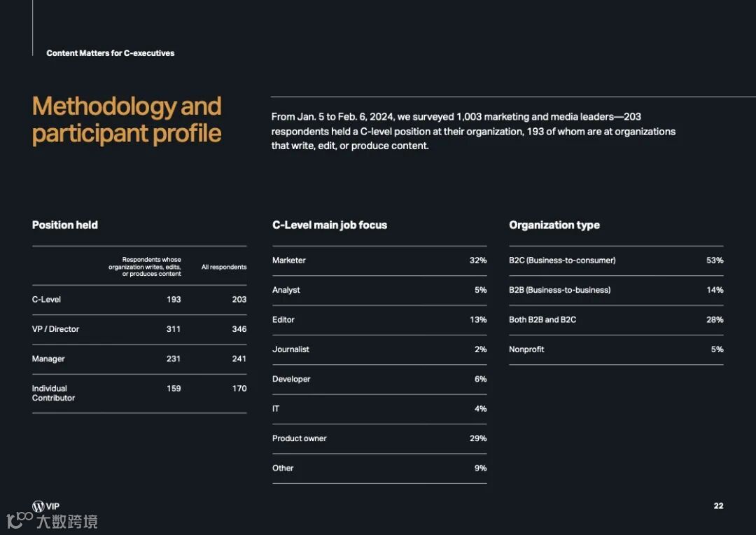
Task: Click the WordPress VIP logo
Action: coord(45,506)
